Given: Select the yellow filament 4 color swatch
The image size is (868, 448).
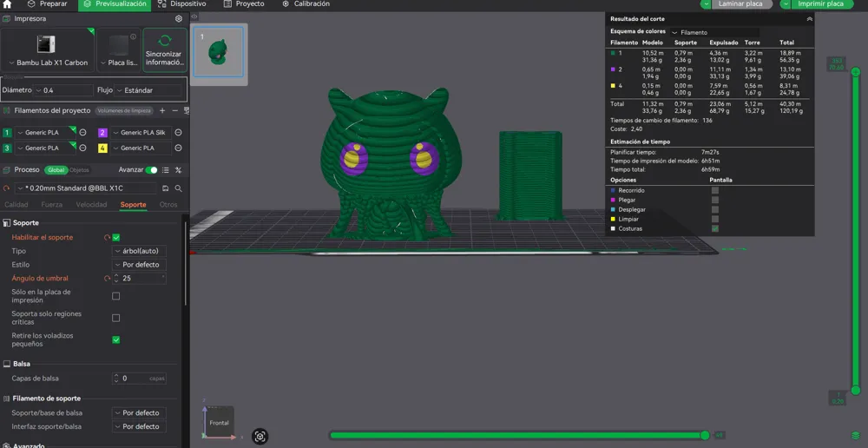Looking at the screenshot, I should click(103, 148).
